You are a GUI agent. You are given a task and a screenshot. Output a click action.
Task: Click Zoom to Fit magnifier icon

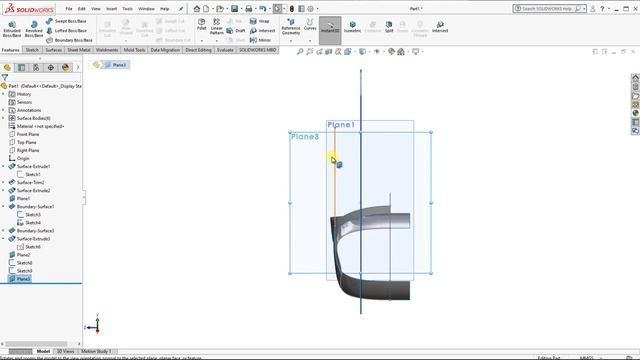pyautogui.click(x=300, y=51)
